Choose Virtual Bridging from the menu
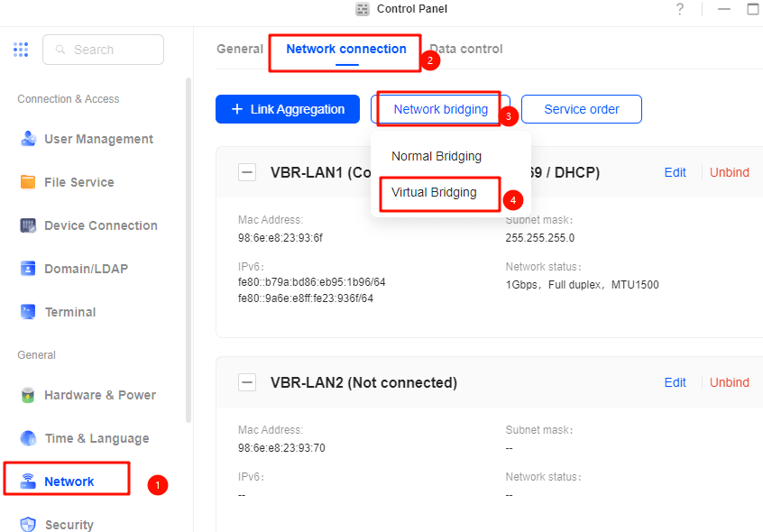 pyautogui.click(x=434, y=193)
